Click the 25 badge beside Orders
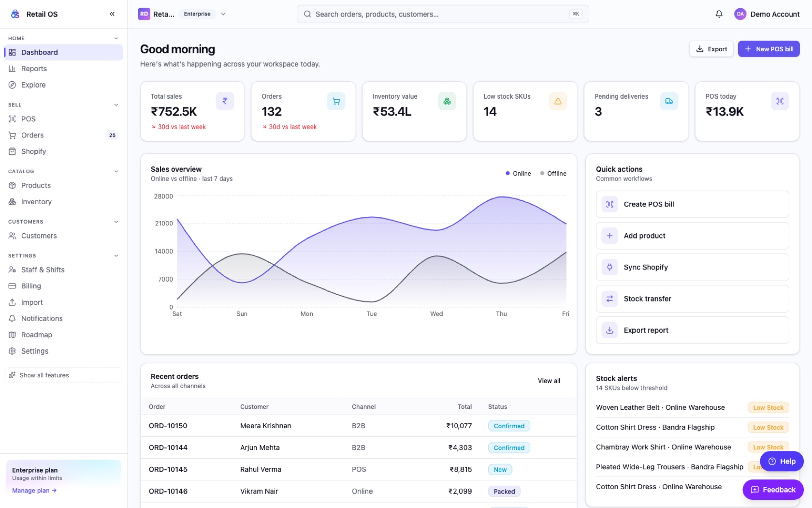The height and width of the screenshot is (508, 812). pyautogui.click(x=112, y=135)
